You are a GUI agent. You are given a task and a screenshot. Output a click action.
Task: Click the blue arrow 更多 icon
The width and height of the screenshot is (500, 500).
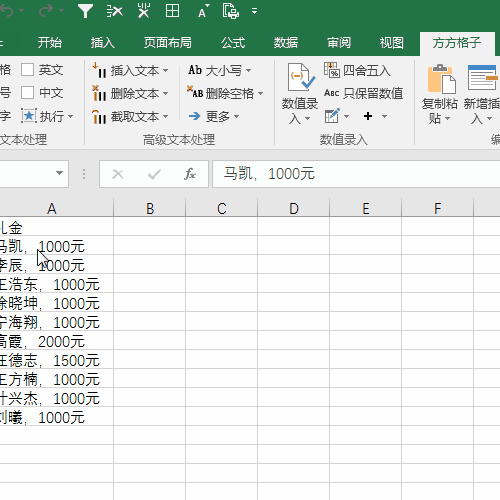pos(195,116)
